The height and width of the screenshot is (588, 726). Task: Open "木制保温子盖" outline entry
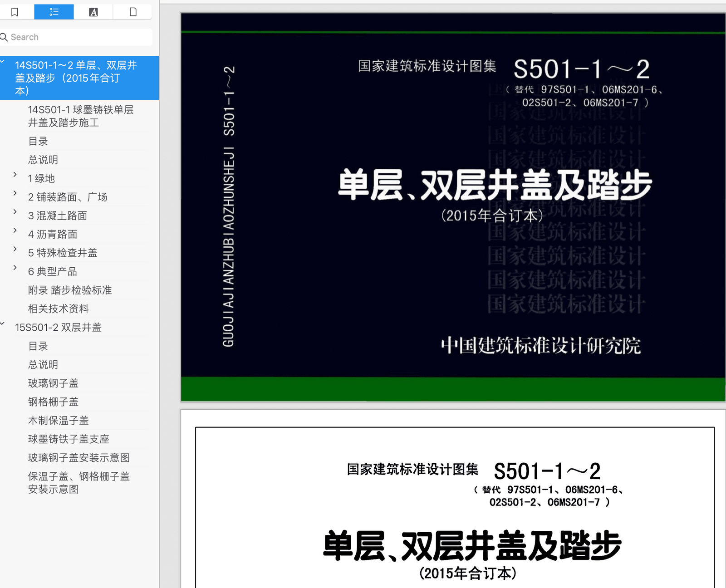[58, 421]
